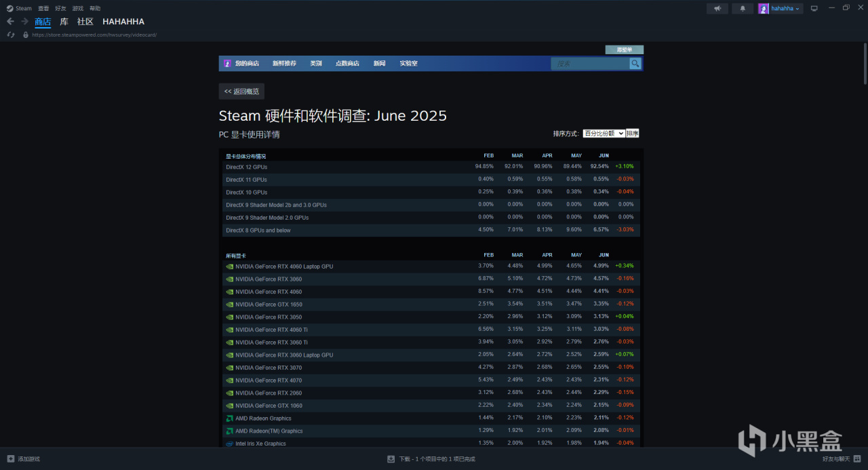Screen dimensions: 868x470
Task: Enter Big Picture mode via monitor icon
Action: pos(814,8)
